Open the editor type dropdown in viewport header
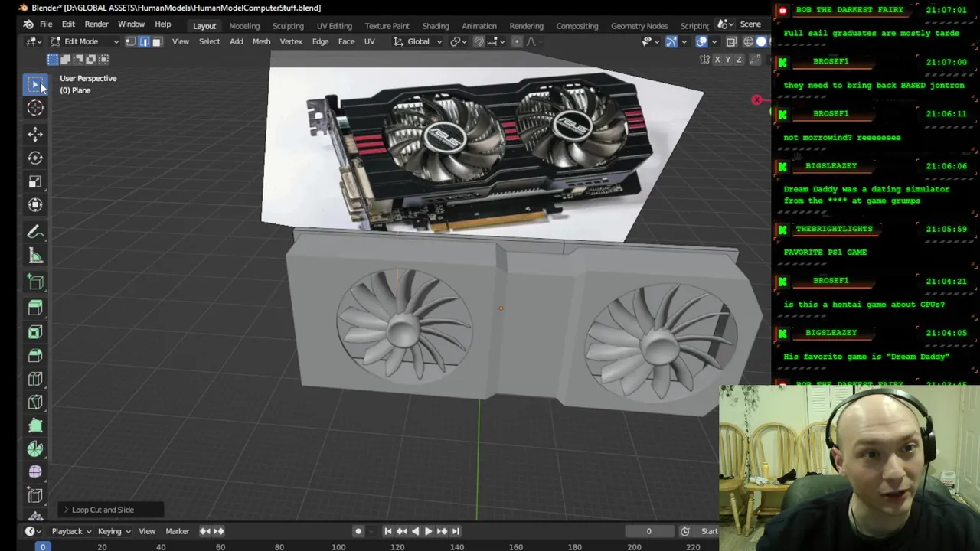980x551 pixels. point(33,41)
